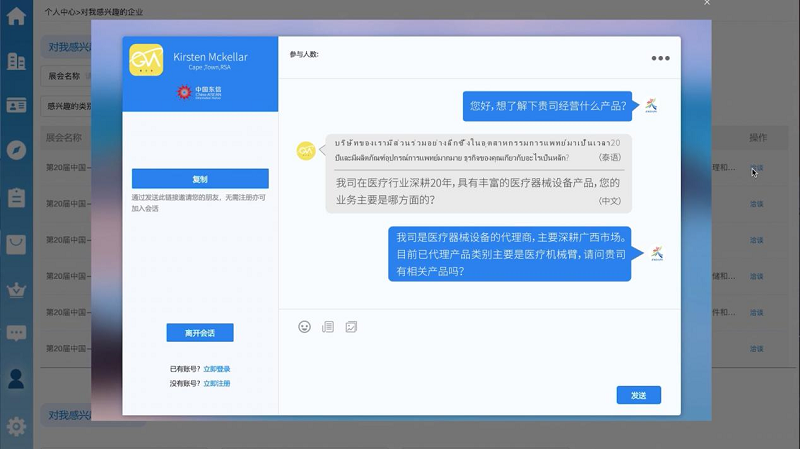Open the three-dot more options menu
This screenshot has height=449, width=800.
point(660,58)
